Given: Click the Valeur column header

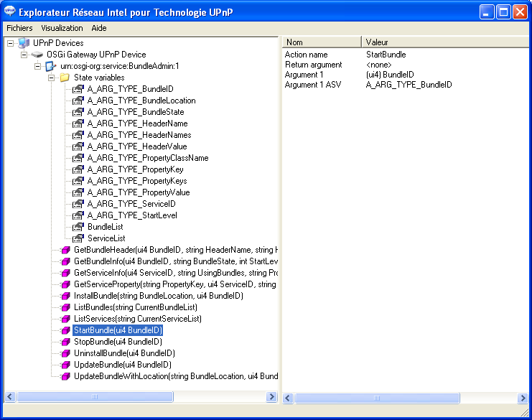Looking at the screenshot, I should pos(445,42).
